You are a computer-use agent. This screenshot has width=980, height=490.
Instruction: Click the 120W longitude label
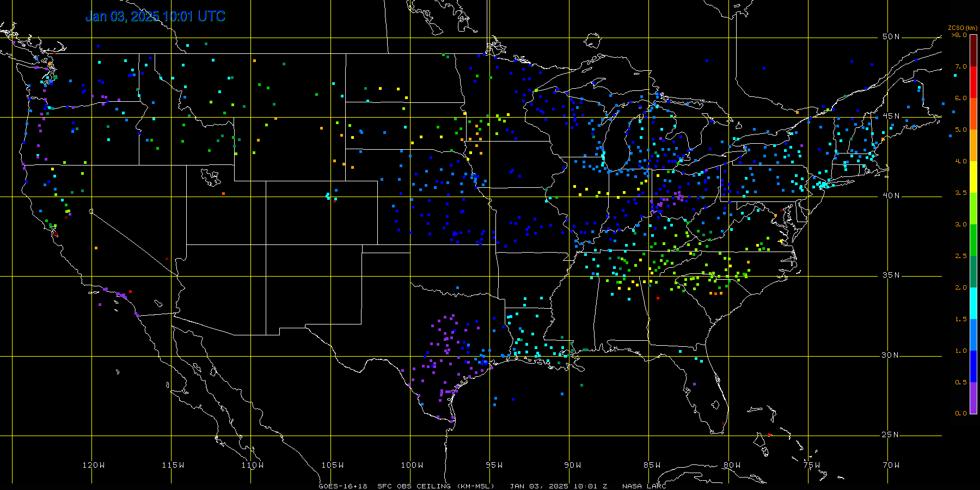pyautogui.click(x=94, y=465)
